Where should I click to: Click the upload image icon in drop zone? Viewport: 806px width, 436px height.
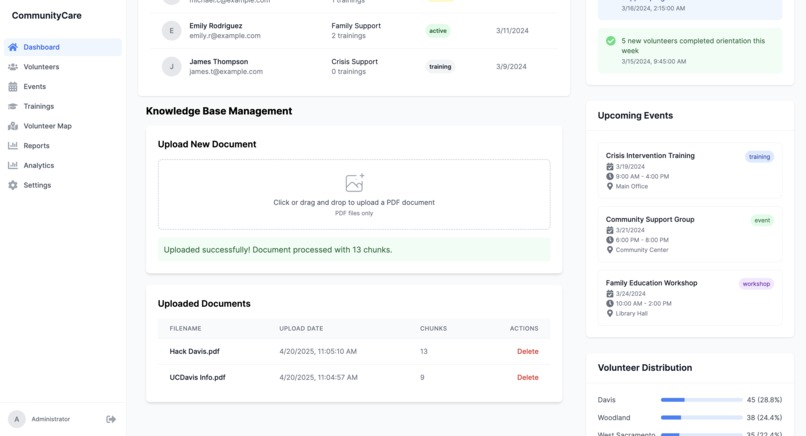354,183
